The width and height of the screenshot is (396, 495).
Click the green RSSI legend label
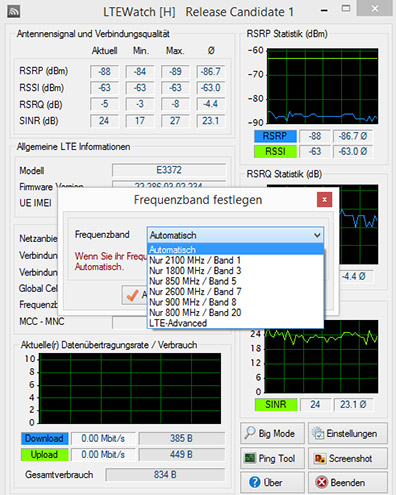[x=275, y=151]
